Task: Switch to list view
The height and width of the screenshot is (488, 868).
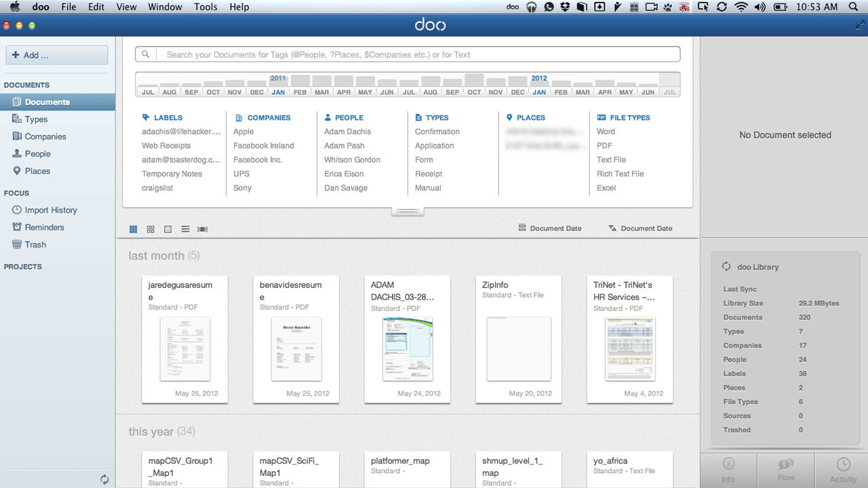Action: coord(185,229)
